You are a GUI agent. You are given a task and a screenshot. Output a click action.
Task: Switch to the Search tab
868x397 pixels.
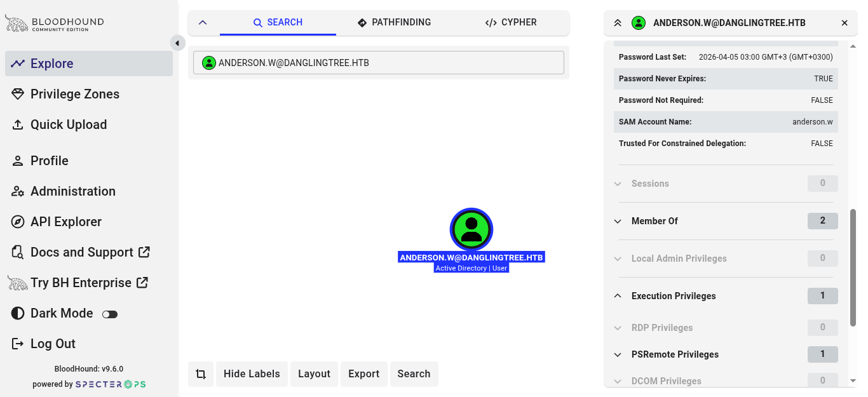278,22
